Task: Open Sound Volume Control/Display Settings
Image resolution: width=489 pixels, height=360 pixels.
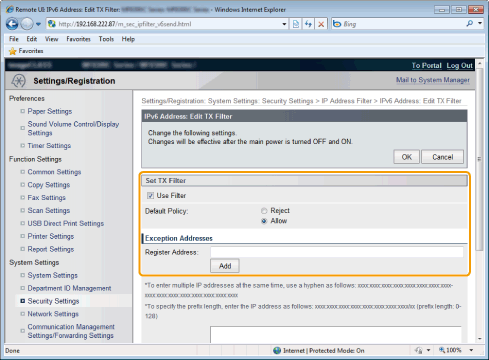Action: coord(73,128)
